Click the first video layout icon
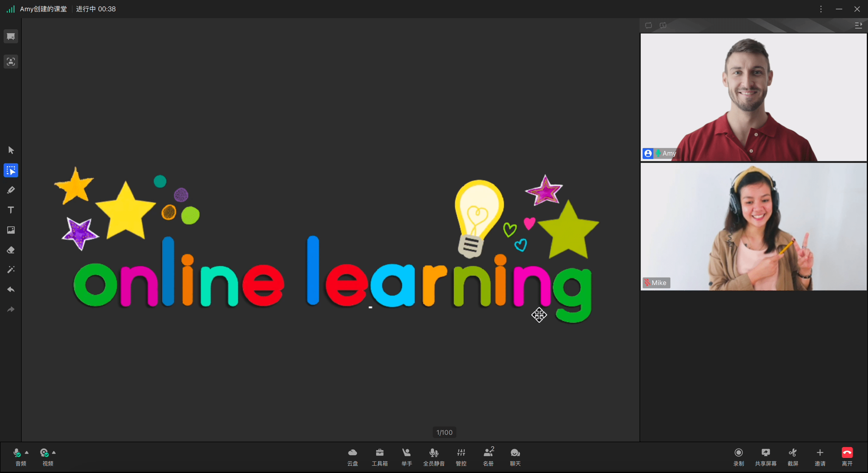 coord(648,26)
